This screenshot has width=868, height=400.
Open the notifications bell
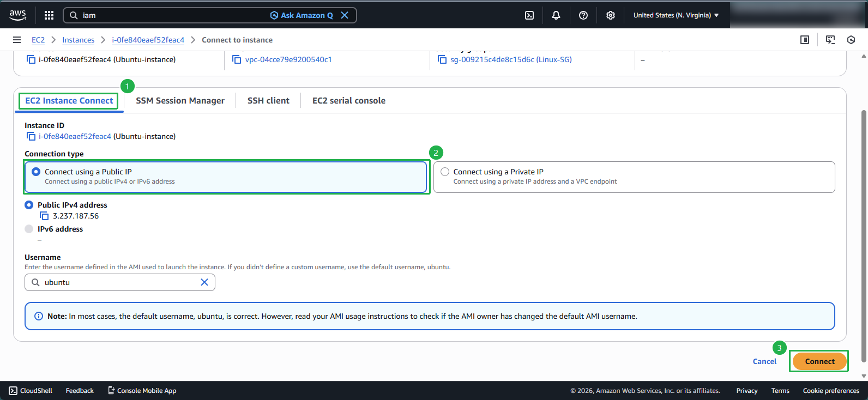point(556,15)
